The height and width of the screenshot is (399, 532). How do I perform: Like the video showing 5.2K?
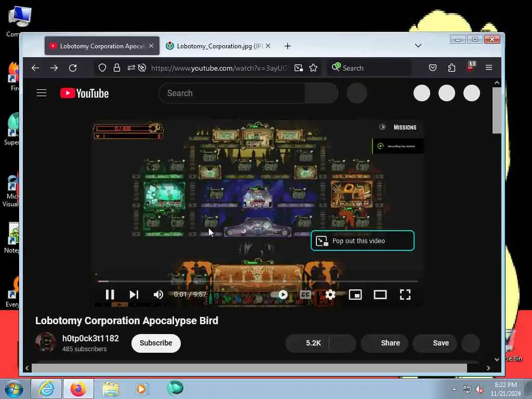tap(308, 343)
